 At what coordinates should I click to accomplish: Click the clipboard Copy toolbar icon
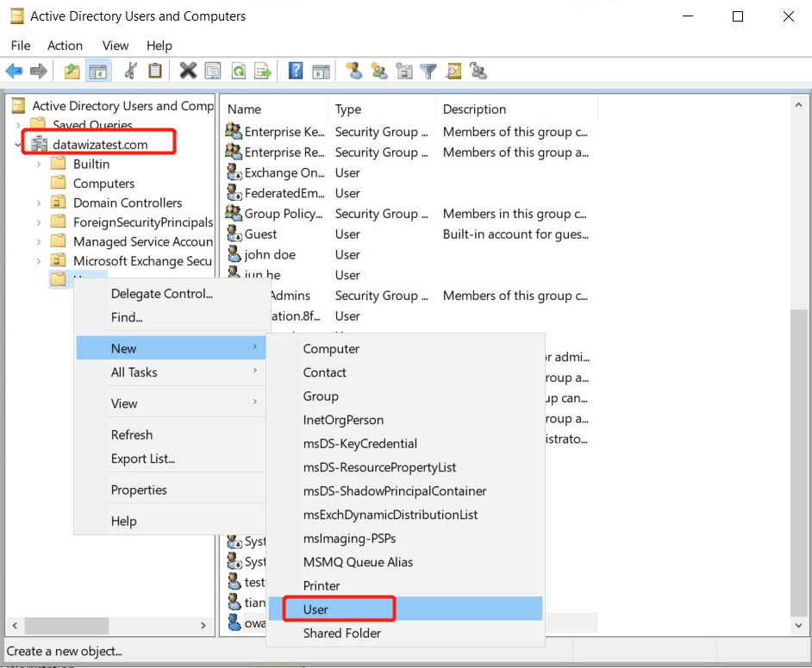[155, 71]
